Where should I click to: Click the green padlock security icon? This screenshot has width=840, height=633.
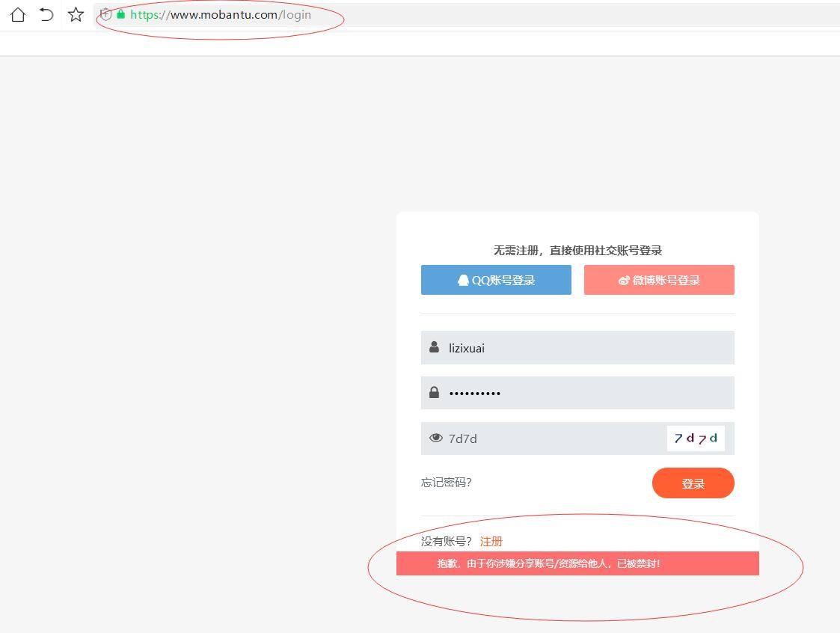(x=120, y=14)
